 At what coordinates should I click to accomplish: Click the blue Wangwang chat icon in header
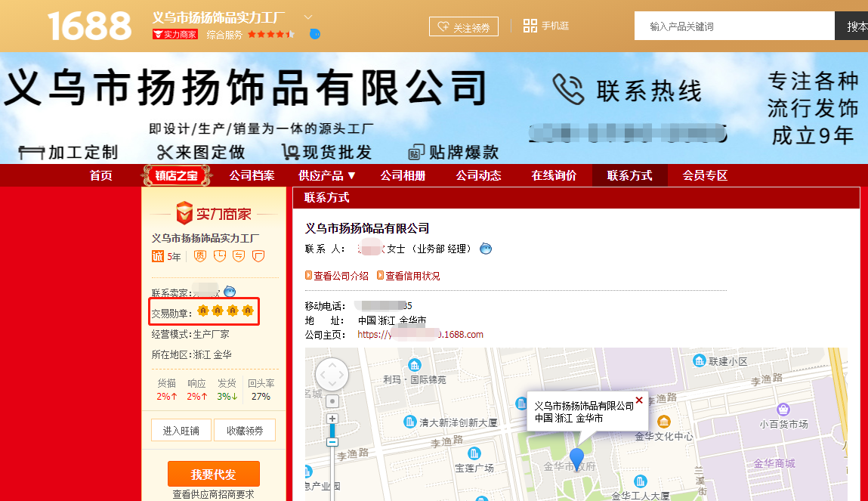315,34
